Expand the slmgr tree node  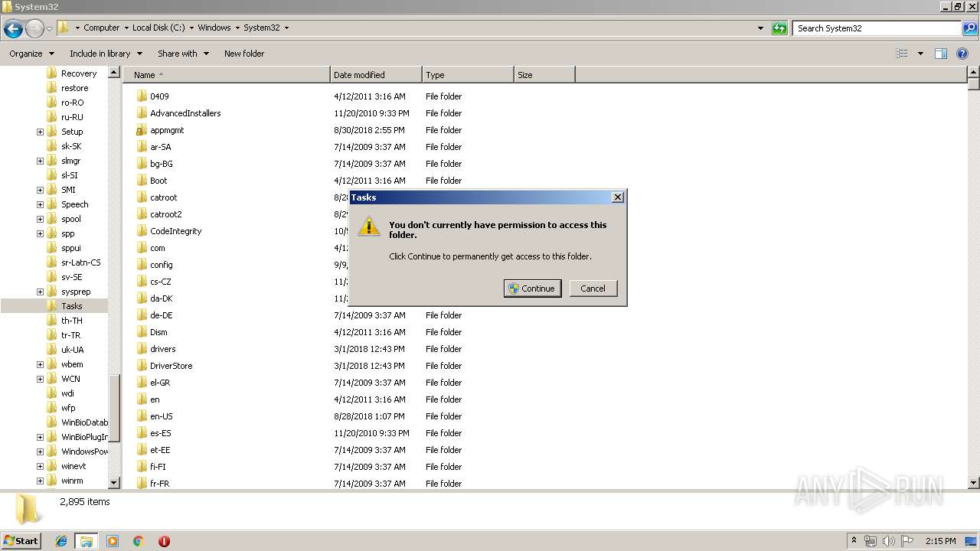coord(40,161)
